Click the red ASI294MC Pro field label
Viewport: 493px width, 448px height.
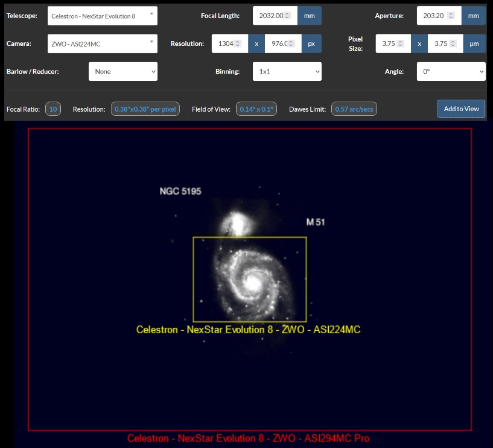(x=249, y=438)
